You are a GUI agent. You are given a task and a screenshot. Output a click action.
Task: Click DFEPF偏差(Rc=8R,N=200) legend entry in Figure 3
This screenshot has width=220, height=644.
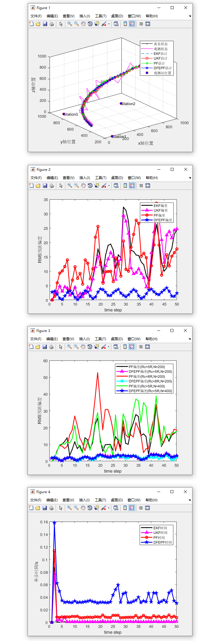point(144,381)
